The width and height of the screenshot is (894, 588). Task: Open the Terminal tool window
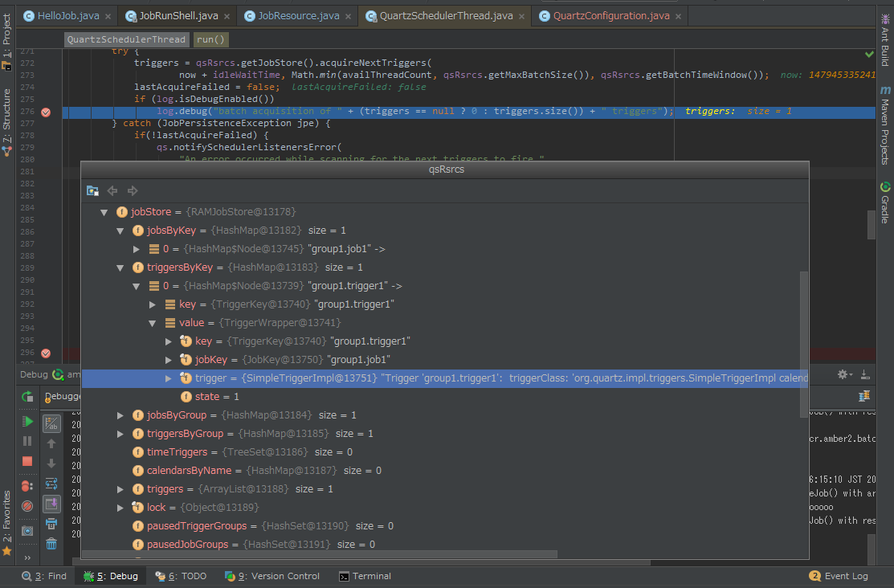(365, 576)
